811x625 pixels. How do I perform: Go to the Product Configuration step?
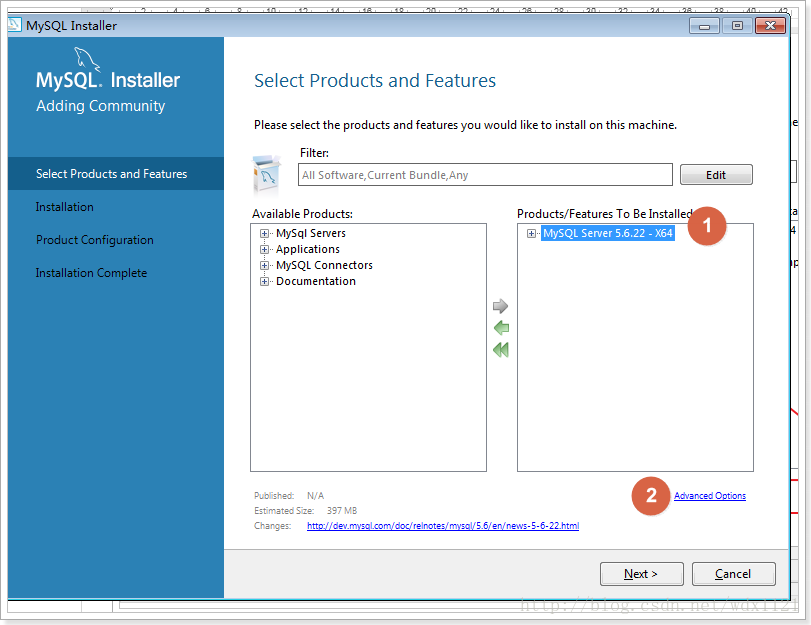(x=95, y=240)
